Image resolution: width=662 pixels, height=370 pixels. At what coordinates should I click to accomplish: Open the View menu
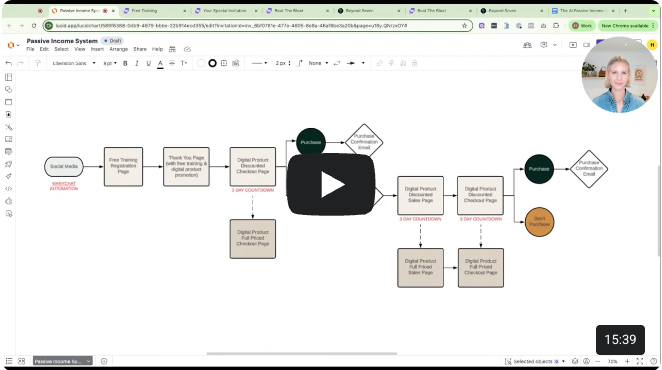coord(79,49)
